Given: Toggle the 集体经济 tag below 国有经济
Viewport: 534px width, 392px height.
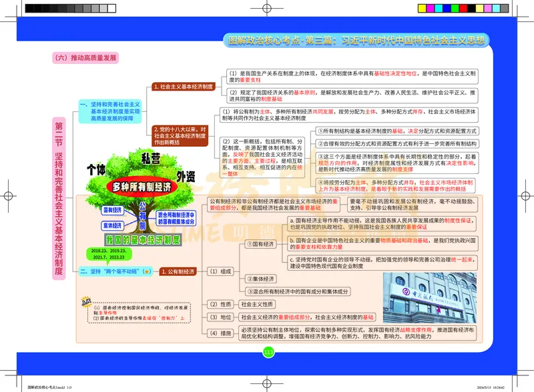Looking at the screenshot, I should pyautogui.click(x=111, y=224).
